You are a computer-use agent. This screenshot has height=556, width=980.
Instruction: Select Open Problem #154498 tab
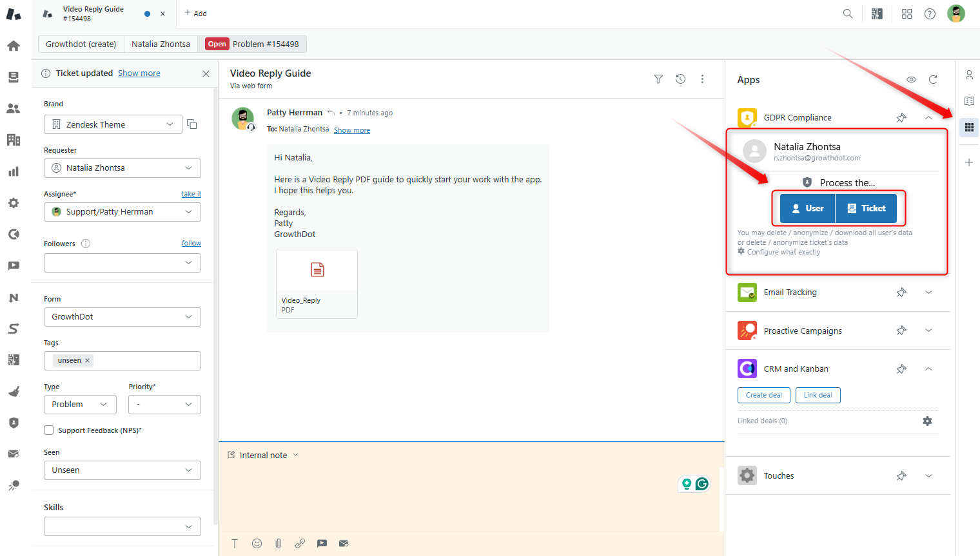252,44
